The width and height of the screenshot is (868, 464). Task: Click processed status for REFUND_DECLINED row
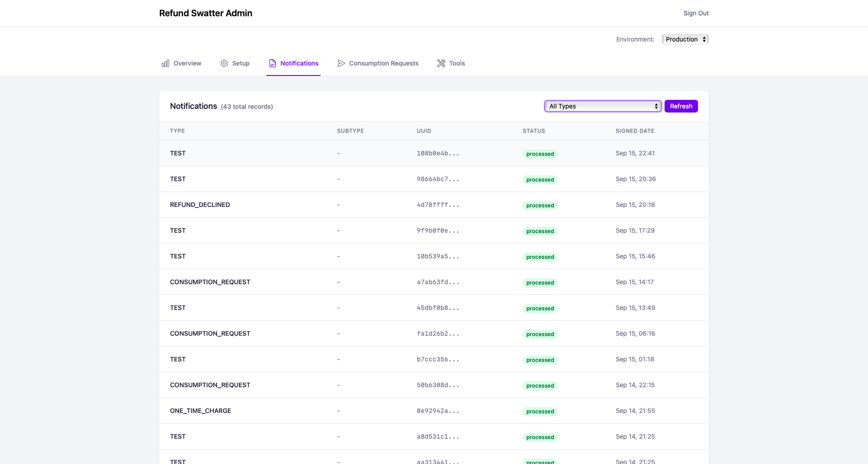(x=540, y=206)
